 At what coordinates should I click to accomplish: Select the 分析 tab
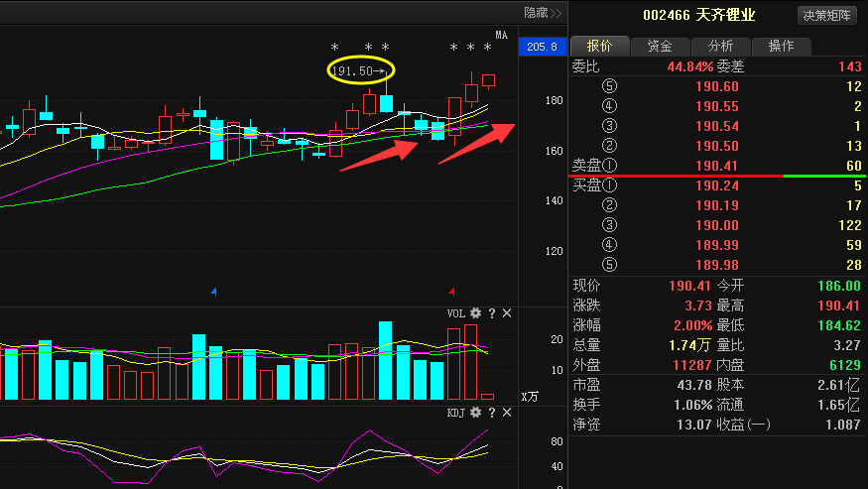[x=720, y=46]
